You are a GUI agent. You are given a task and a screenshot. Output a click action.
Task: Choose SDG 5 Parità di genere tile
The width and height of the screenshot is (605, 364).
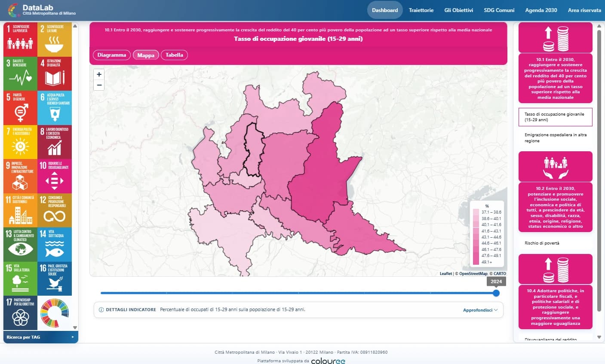(x=20, y=108)
